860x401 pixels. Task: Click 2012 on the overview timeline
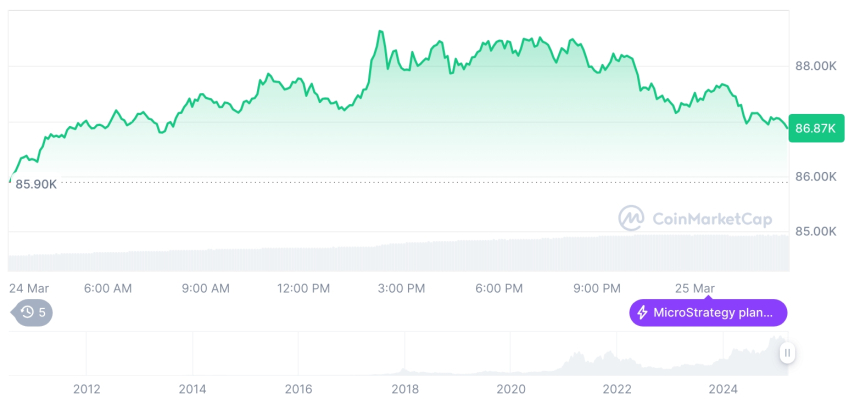[87, 389]
